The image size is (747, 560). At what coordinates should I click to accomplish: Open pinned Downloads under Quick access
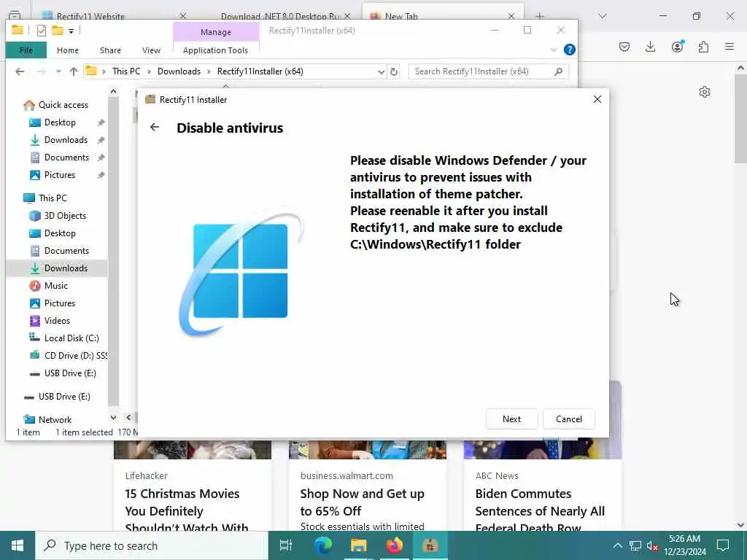click(x=66, y=140)
